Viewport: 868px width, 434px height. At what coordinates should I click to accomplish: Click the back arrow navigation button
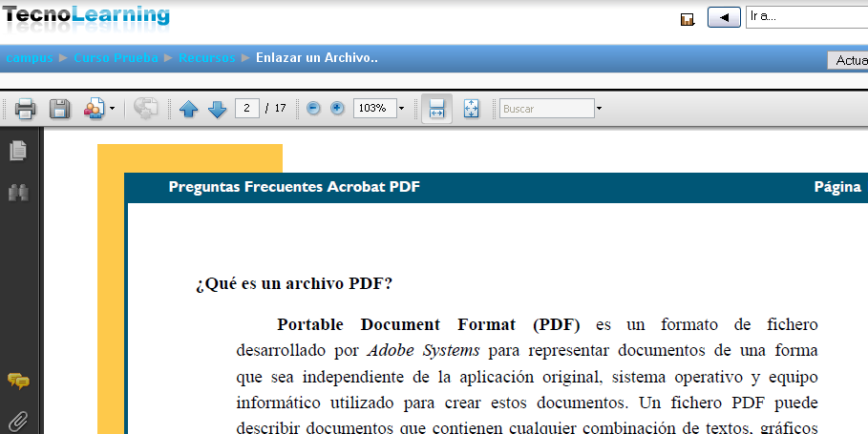[724, 17]
